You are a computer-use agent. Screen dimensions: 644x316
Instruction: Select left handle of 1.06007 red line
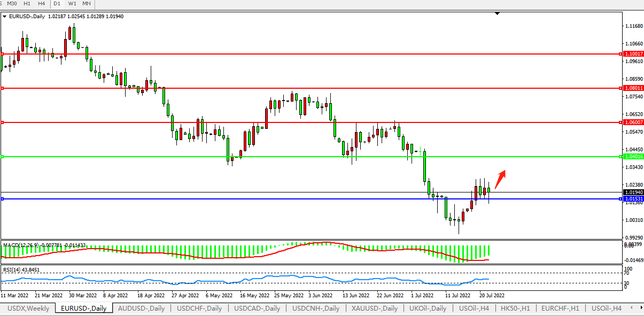[2, 122]
